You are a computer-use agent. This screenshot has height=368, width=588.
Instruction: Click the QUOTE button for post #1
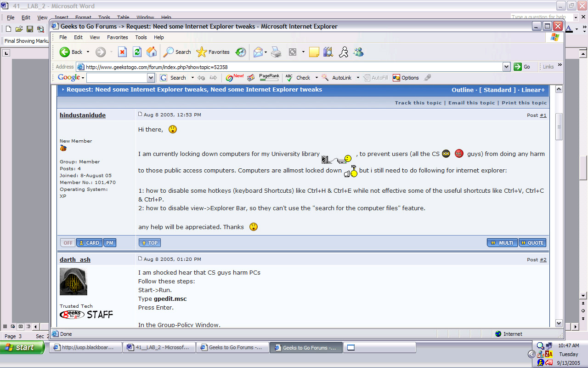tap(532, 243)
